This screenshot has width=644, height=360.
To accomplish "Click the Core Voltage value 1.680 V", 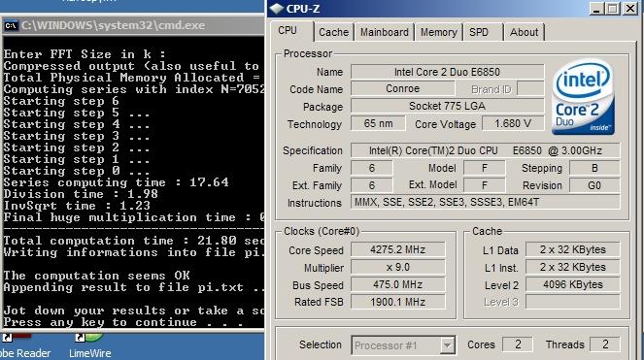I will click(513, 123).
